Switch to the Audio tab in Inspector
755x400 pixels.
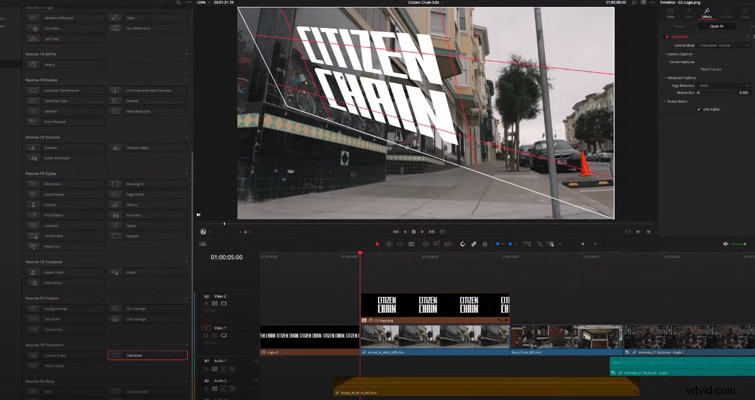689,13
